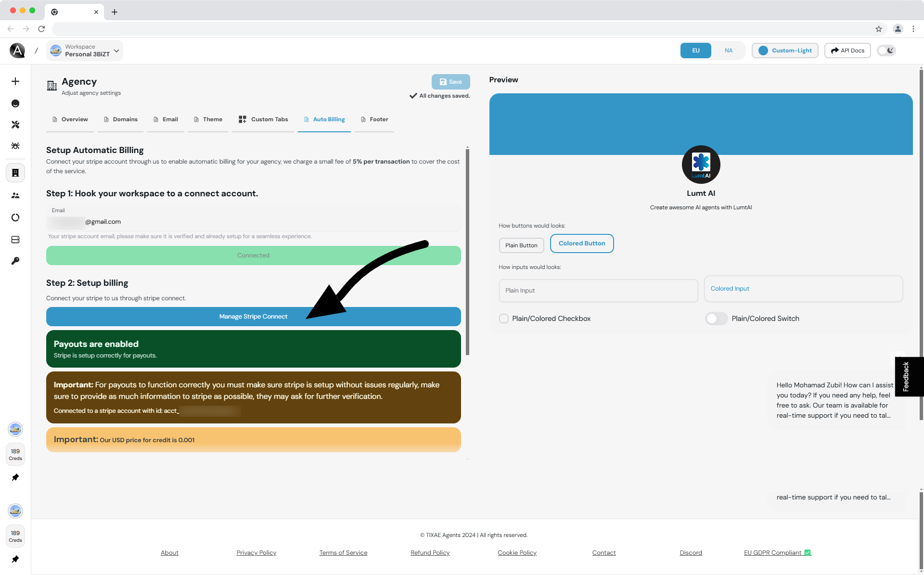The height and width of the screenshot is (575, 924).
Task: Open the API Docs link
Action: pyautogui.click(x=847, y=51)
